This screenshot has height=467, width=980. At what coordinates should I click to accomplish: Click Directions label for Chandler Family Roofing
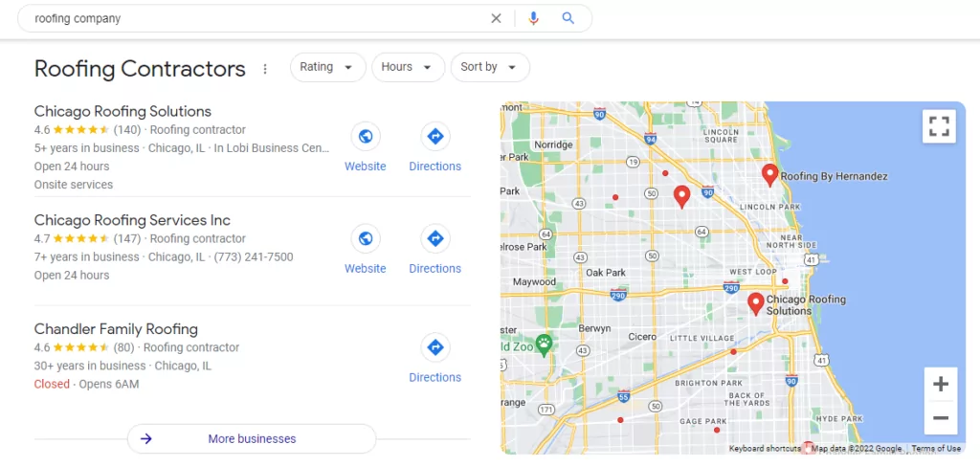click(435, 377)
